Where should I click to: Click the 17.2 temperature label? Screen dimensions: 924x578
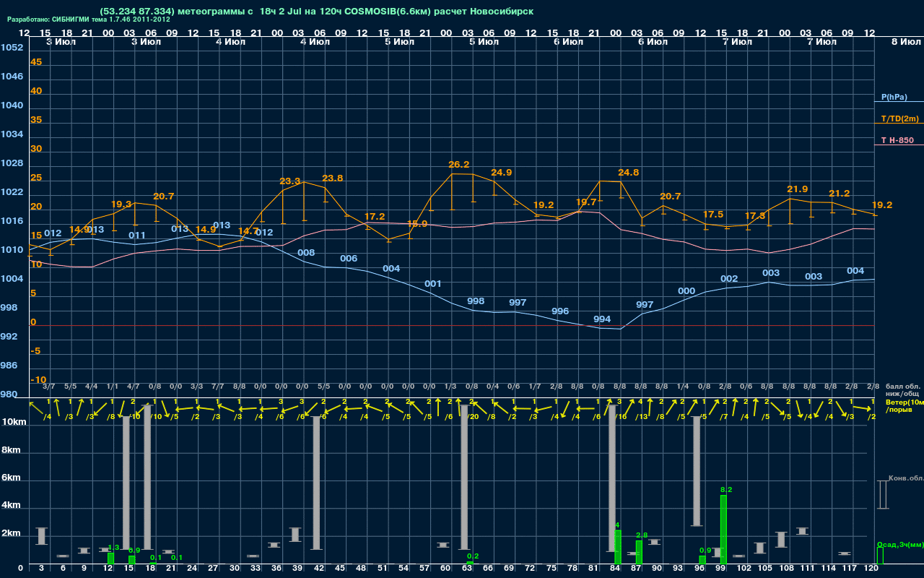click(375, 217)
